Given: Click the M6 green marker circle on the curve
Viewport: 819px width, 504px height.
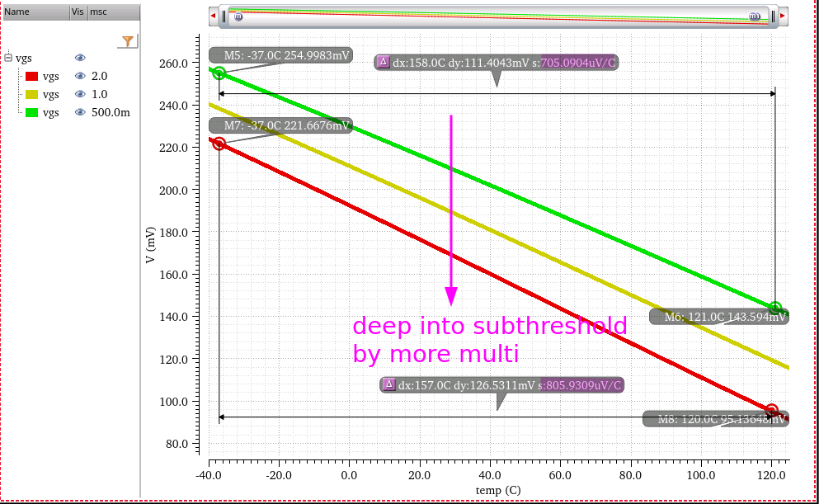Looking at the screenshot, I should (x=775, y=308).
